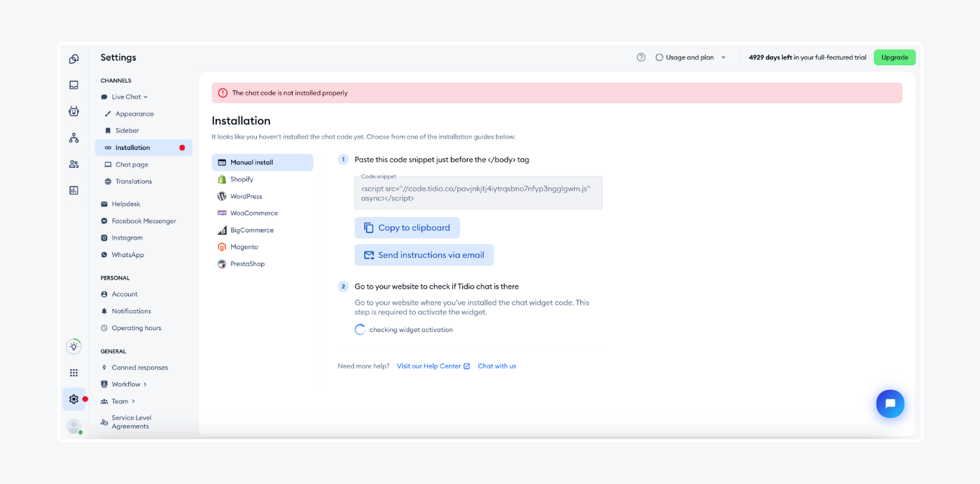Click the Upgrade button

click(x=895, y=57)
